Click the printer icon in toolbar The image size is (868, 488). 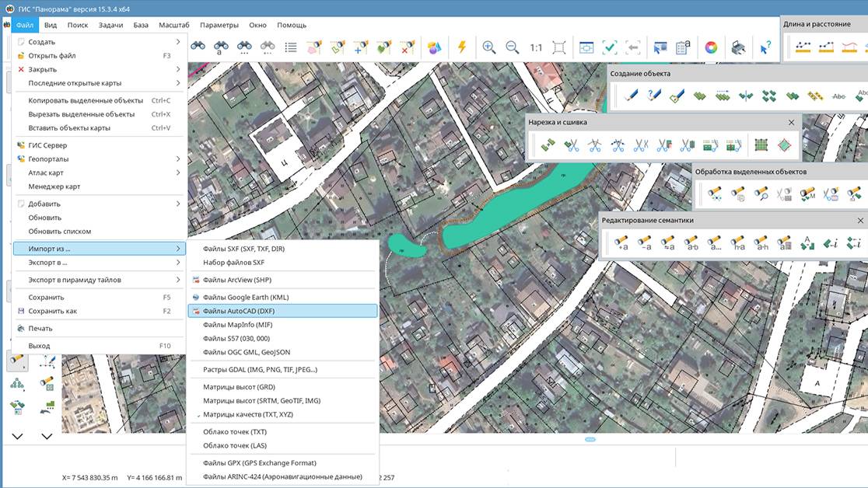738,47
